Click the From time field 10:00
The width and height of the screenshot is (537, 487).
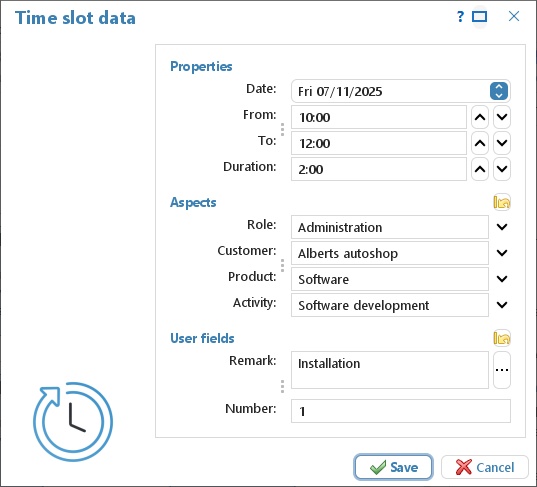(379, 117)
